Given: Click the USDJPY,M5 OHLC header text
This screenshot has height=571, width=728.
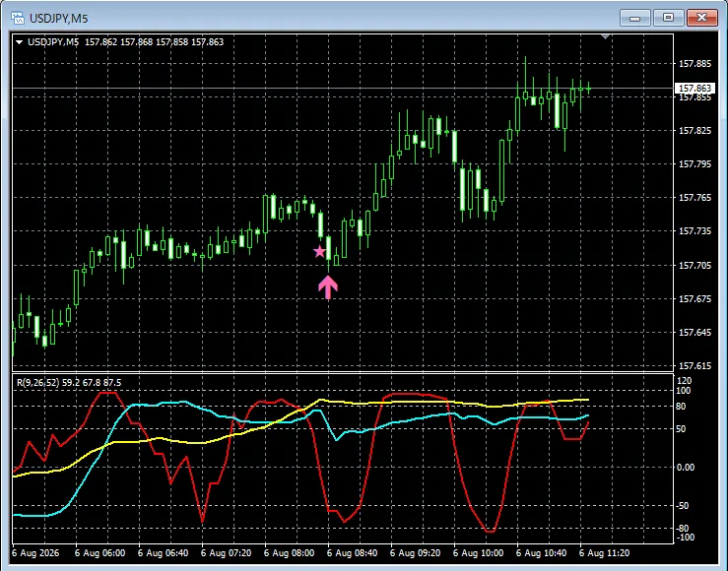Looking at the screenshot, I should click(x=125, y=42).
